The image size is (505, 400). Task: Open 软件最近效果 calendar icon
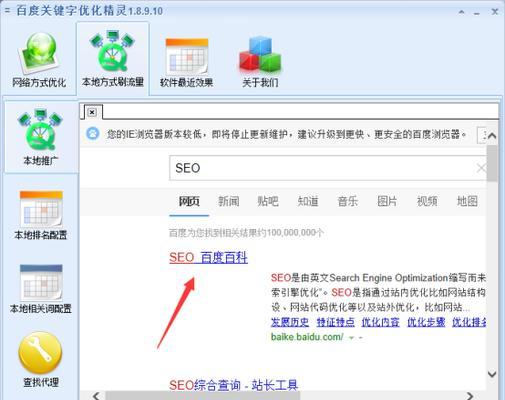[187, 57]
